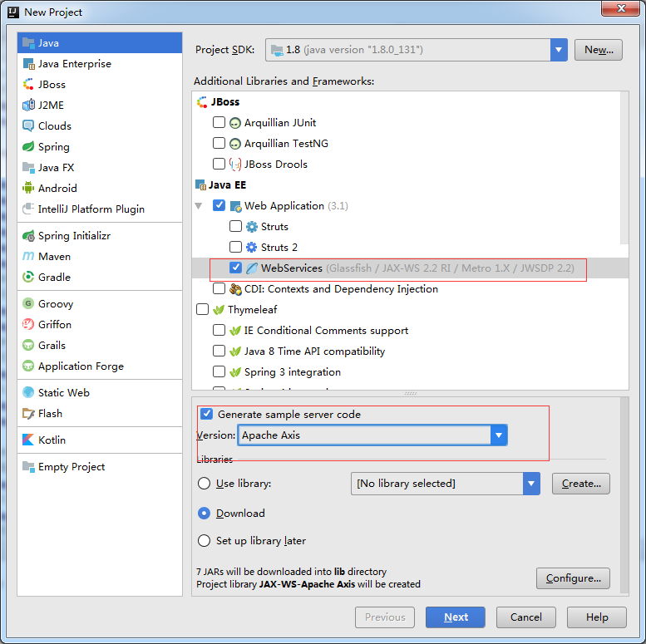Image resolution: width=646 pixels, height=644 pixels.
Task: Open the Project SDK dropdown arrow
Action: pyautogui.click(x=559, y=50)
